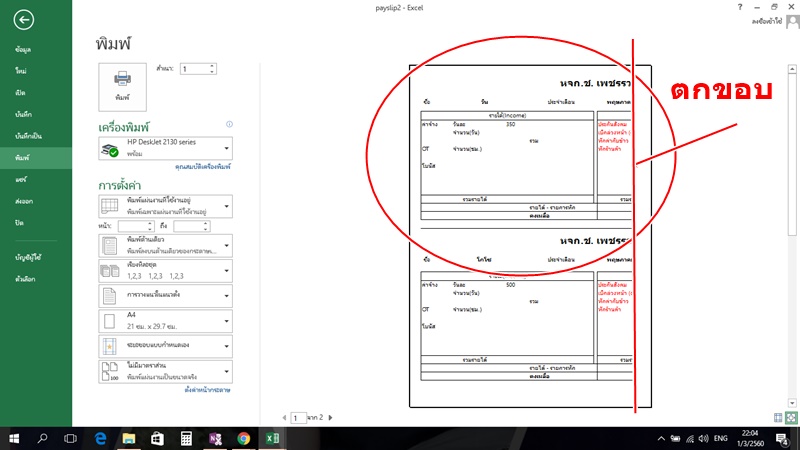This screenshot has height=450, width=800.
Task: Click the custom margins star icon
Action: (109, 346)
